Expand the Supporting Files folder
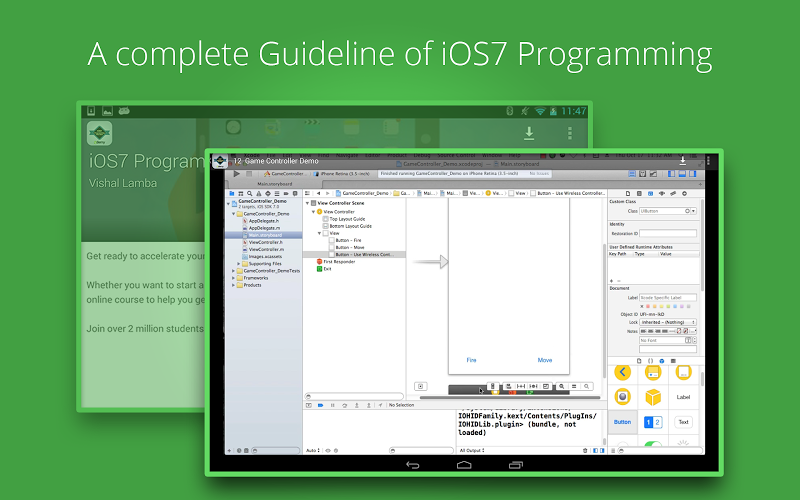This screenshot has width=800, height=500. tap(238, 264)
